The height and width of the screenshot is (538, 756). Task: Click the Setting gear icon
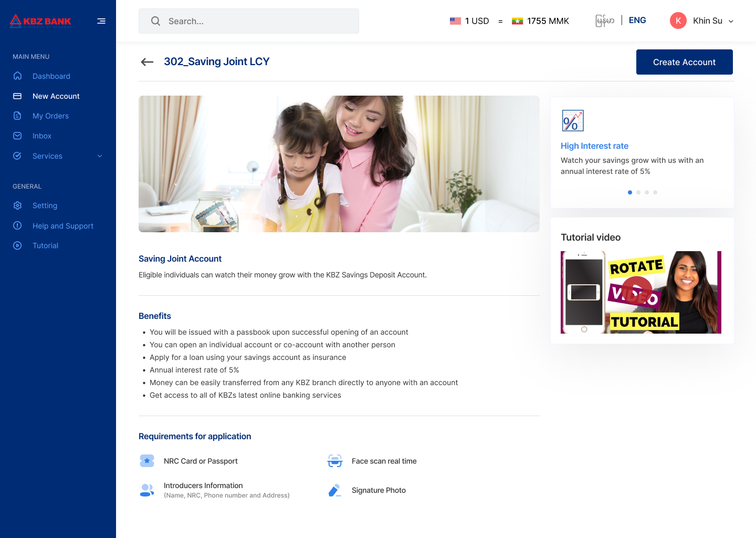17,205
